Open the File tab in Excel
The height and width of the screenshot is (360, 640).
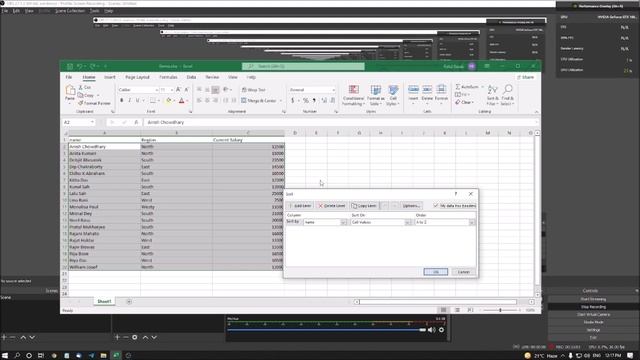pos(69,77)
